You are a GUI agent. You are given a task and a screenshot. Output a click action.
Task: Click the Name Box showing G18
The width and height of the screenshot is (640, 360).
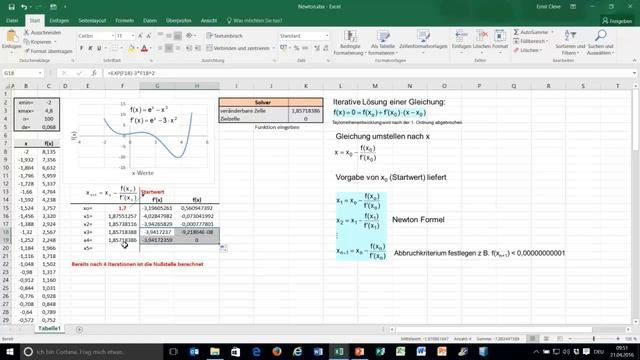pos(23,73)
